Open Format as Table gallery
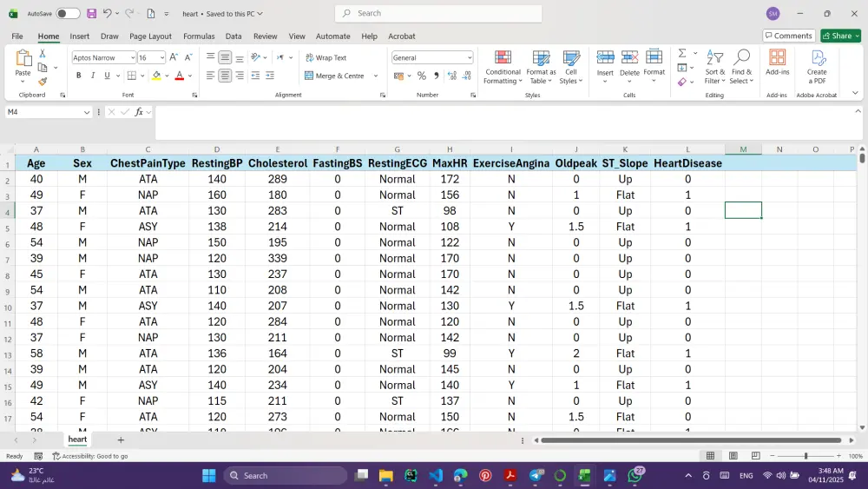The image size is (868, 489). click(541, 68)
